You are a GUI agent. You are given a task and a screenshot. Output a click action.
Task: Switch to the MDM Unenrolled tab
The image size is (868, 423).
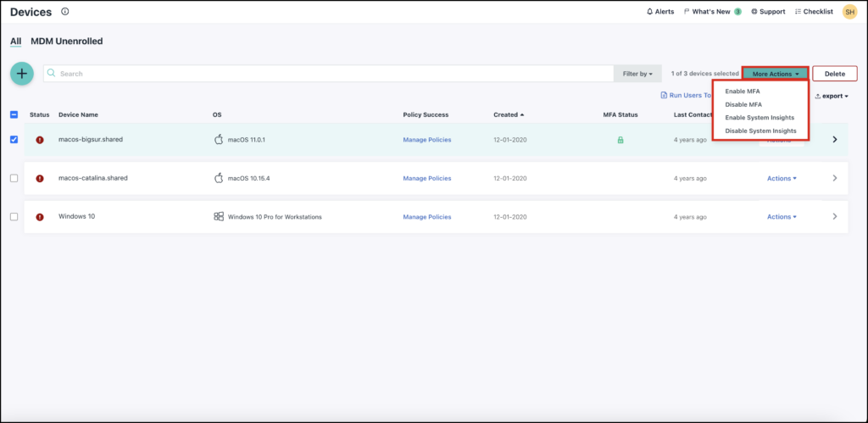coord(67,41)
